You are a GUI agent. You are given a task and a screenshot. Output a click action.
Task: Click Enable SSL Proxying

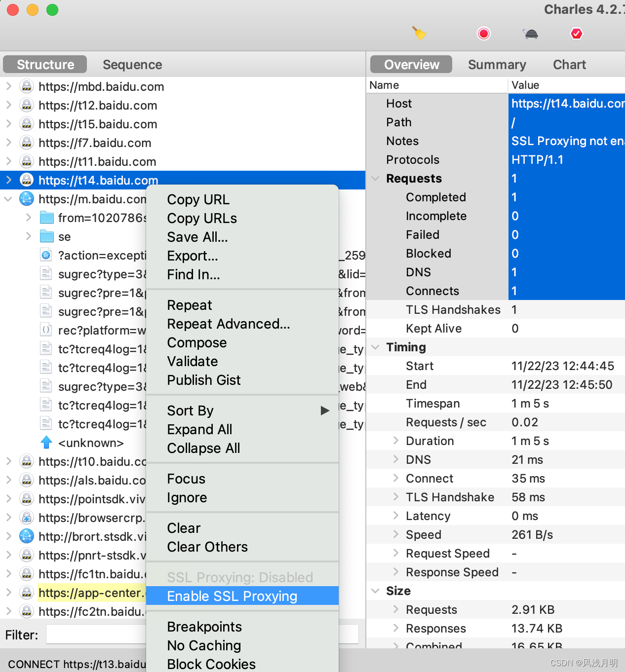click(242, 596)
